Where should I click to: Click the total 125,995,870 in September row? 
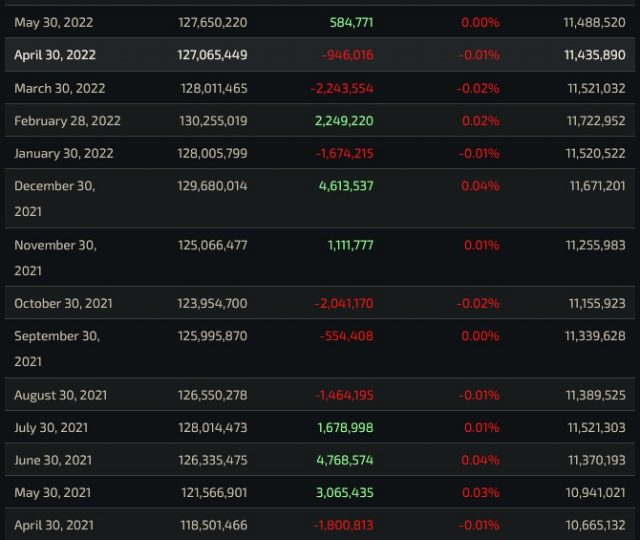pos(208,336)
